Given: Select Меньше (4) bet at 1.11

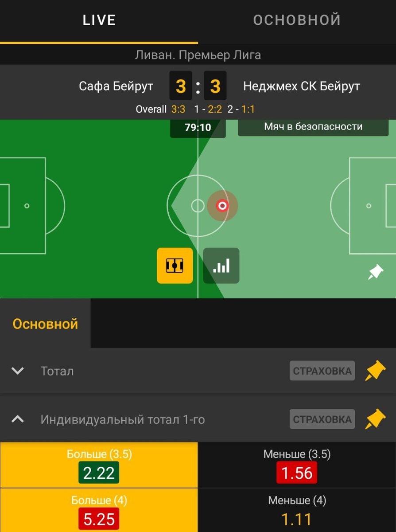Looking at the screenshot, I should pyautogui.click(x=297, y=510).
